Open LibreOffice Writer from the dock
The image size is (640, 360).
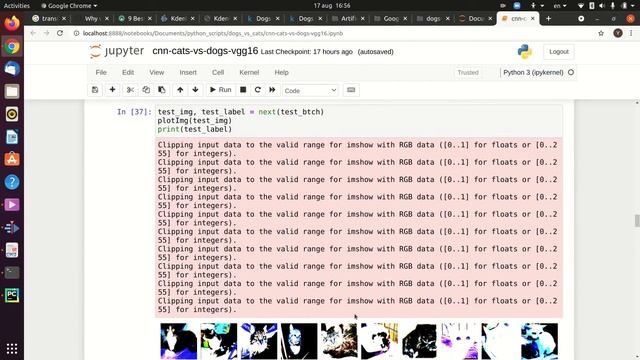coord(12,137)
